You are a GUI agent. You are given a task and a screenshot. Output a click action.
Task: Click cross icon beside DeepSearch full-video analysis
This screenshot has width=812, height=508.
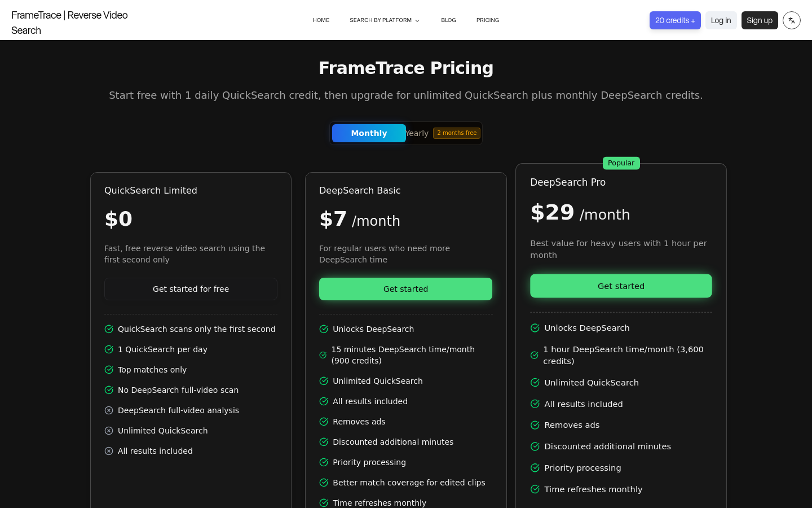tap(109, 410)
